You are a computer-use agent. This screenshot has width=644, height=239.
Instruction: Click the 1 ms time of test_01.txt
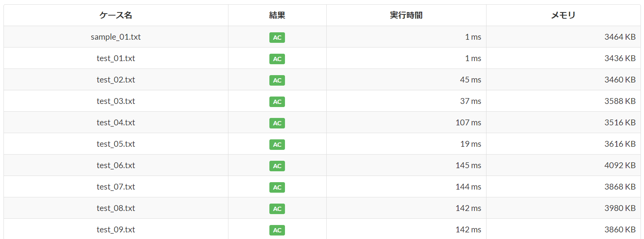pos(473,58)
